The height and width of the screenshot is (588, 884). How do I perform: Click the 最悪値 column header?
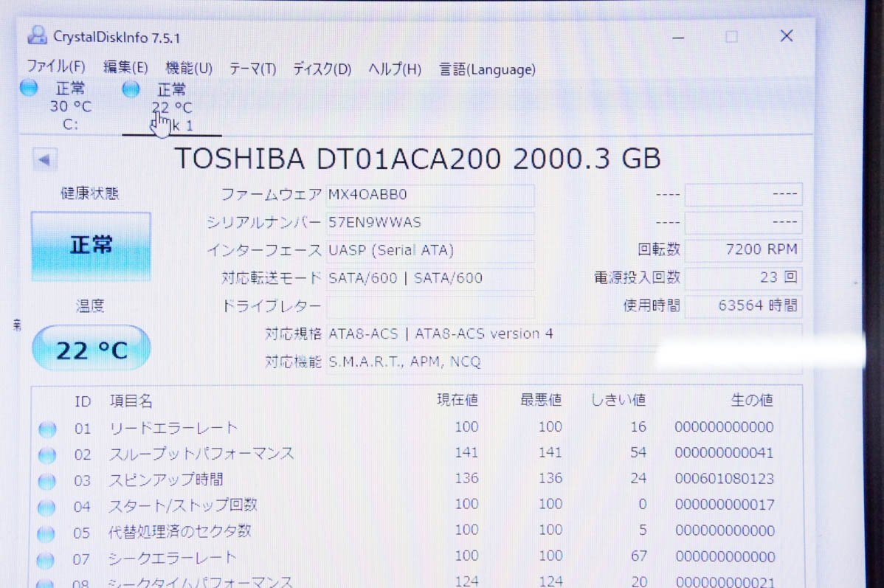pyautogui.click(x=541, y=400)
